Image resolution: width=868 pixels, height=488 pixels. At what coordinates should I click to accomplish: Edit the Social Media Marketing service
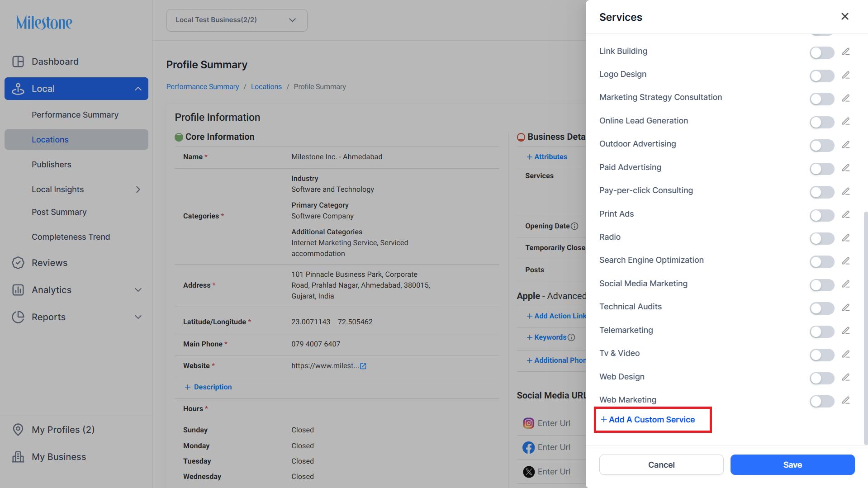(845, 284)
